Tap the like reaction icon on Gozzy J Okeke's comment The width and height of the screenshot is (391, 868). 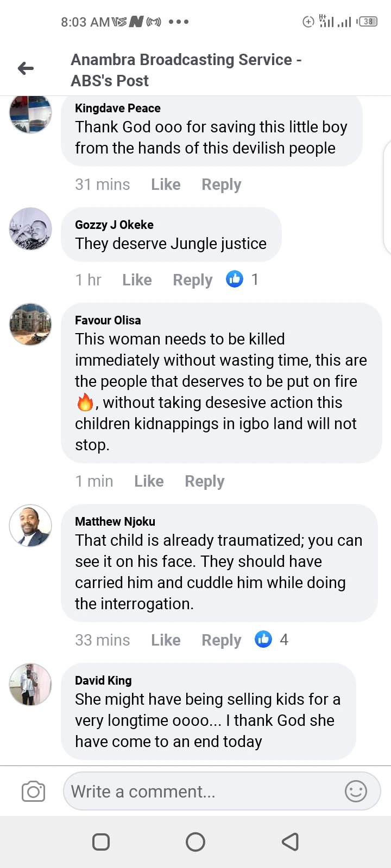(x=235, y=279)
